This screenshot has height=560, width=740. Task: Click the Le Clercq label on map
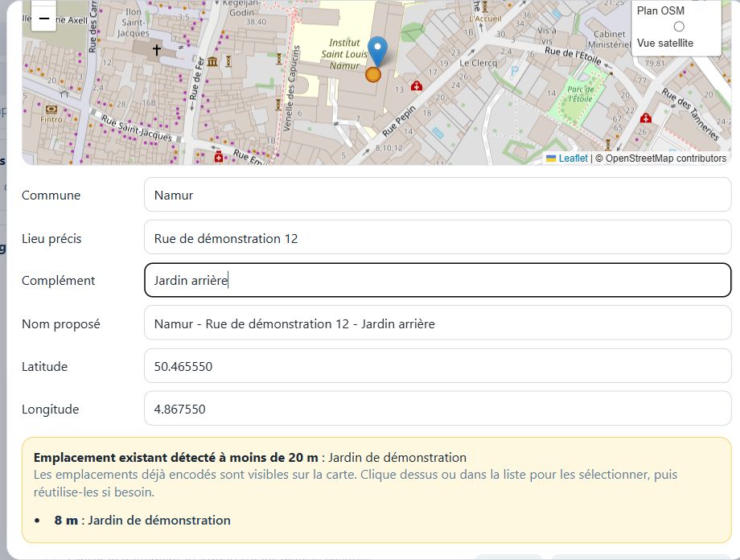[478, 63]
